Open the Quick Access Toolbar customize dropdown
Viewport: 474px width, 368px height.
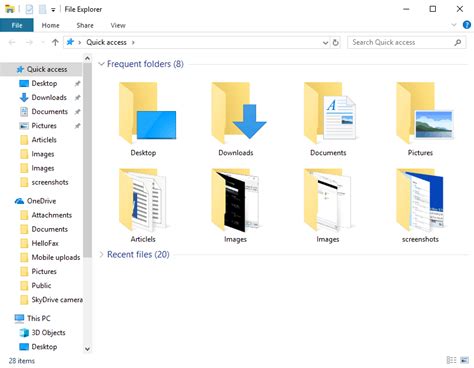(53, 10)
